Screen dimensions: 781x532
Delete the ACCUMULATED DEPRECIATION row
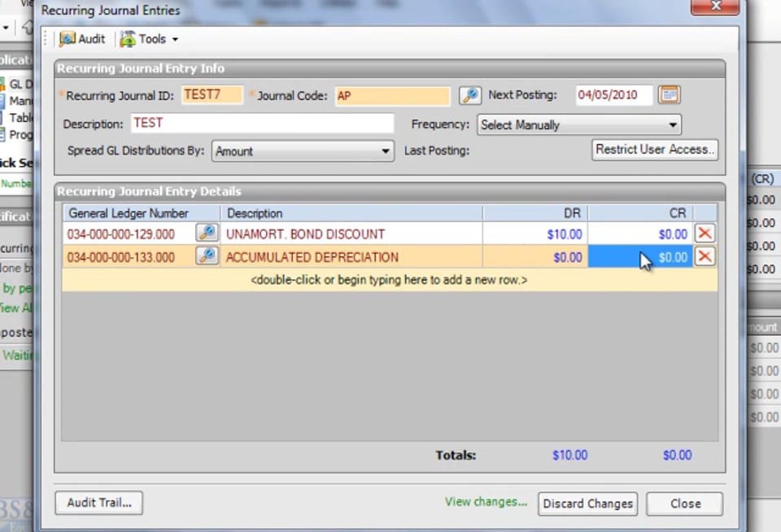point(705,256)
